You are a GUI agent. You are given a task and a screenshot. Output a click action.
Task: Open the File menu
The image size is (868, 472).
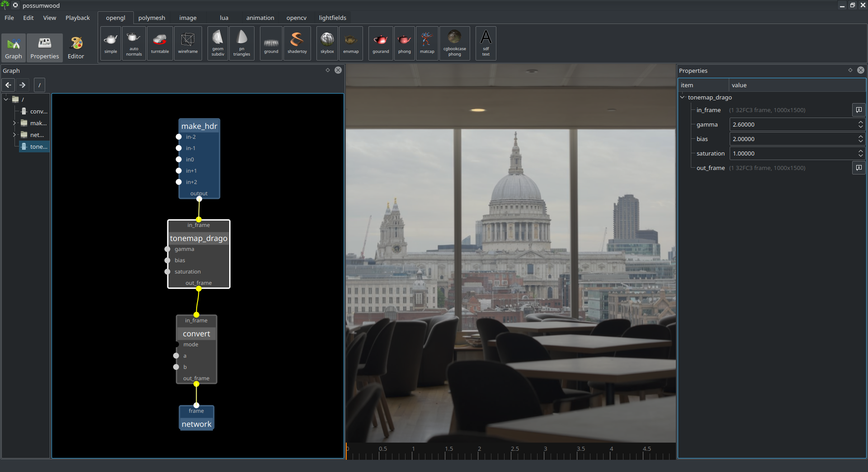(9, 18)
